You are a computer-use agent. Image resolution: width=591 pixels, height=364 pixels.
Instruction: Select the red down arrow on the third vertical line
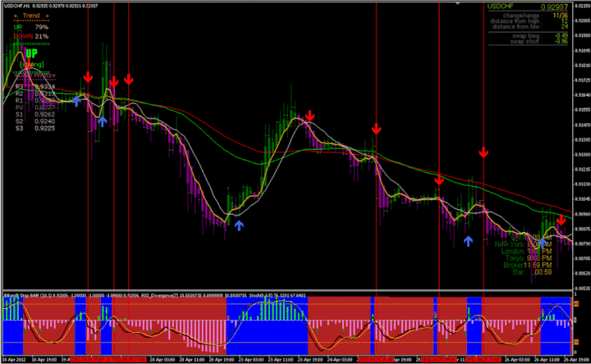point(129,79)
